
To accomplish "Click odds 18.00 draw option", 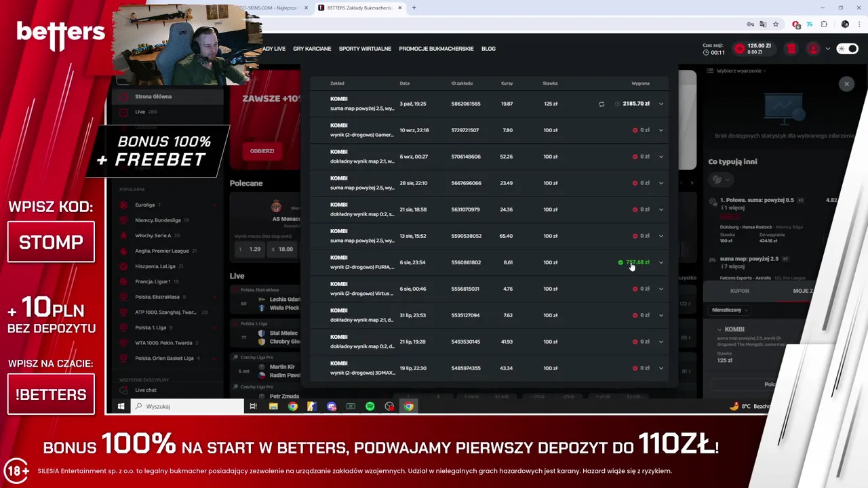I will pyautogui.click(x=281, y=249).
